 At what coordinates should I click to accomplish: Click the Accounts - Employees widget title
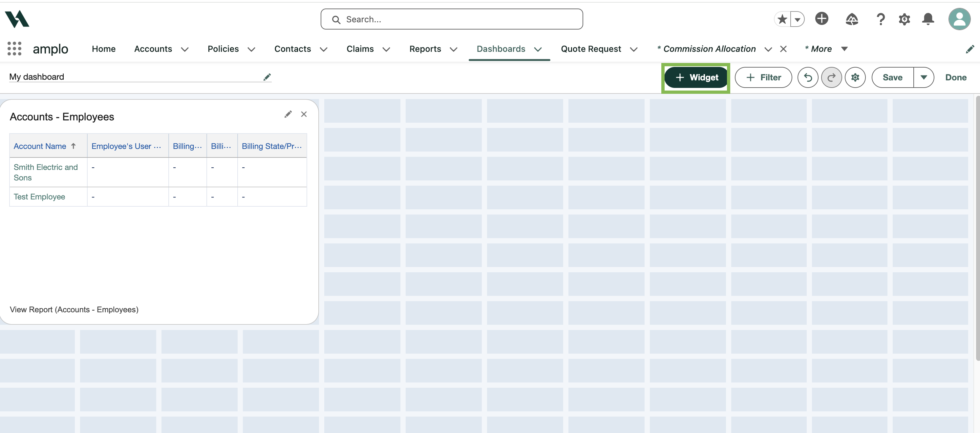pyautogui.click(x=62, y=117)
